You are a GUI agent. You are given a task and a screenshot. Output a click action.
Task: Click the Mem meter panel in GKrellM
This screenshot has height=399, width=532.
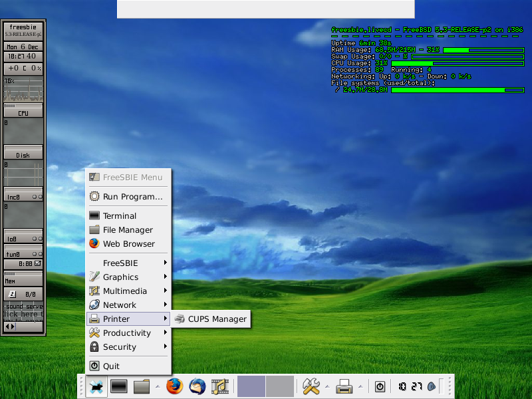click(x=23, y=279)
